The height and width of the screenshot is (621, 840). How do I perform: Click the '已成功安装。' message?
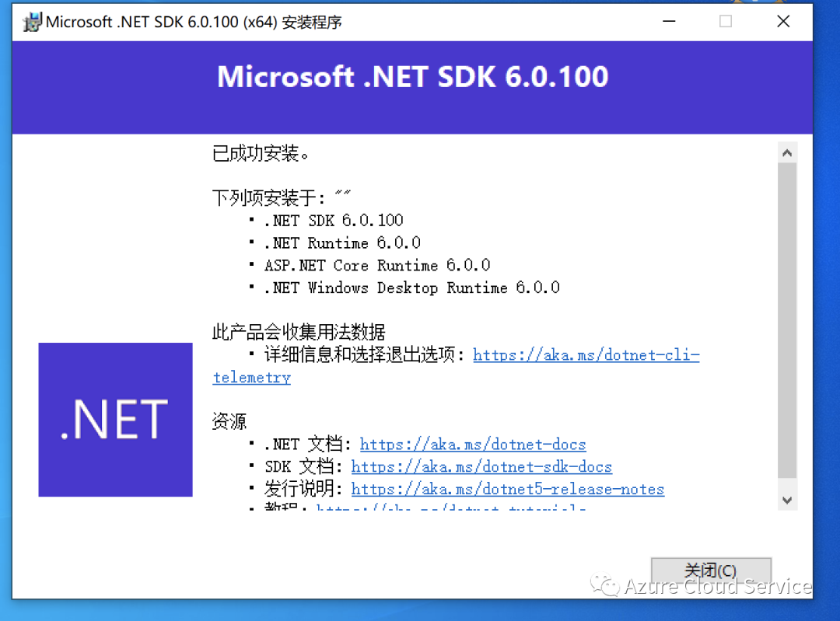(261, 154)
